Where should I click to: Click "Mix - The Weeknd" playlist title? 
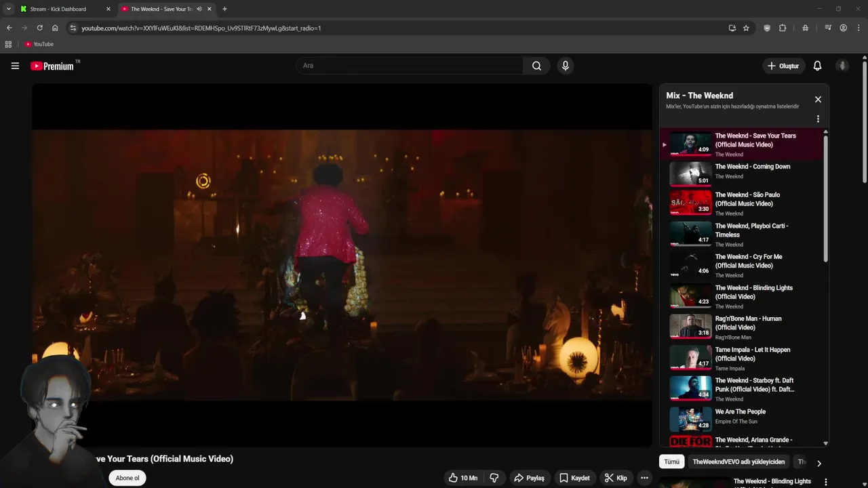699,96
